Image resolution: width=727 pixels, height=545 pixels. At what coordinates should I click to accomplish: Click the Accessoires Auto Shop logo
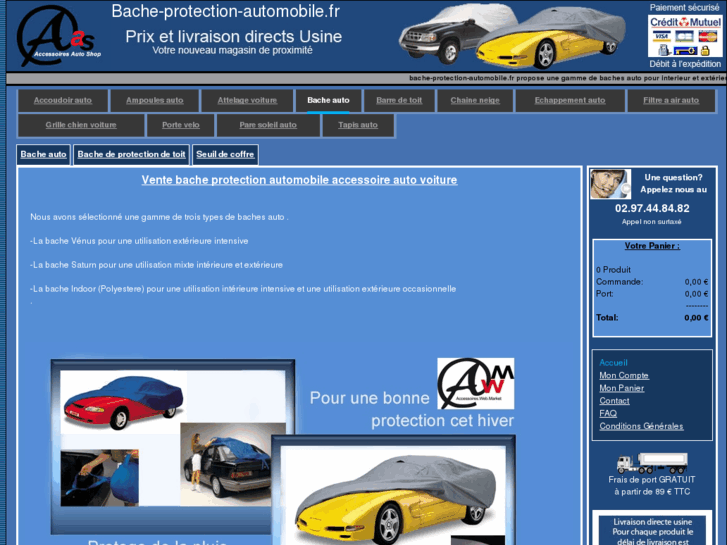(x=57, y=35)
